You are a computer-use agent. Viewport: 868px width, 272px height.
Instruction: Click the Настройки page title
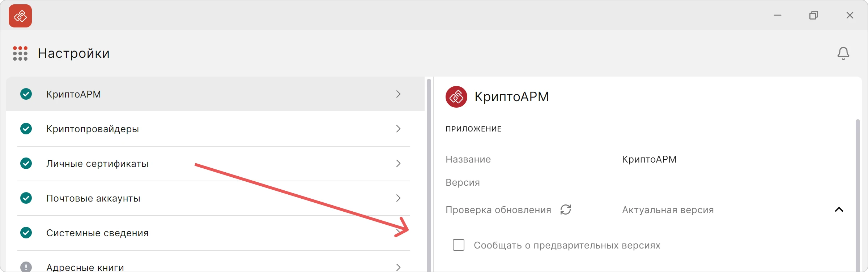74,53
